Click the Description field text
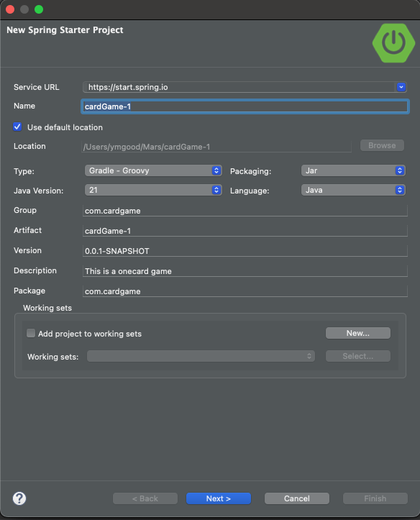This screenshot has height=520, width=420. coord(245,271)
